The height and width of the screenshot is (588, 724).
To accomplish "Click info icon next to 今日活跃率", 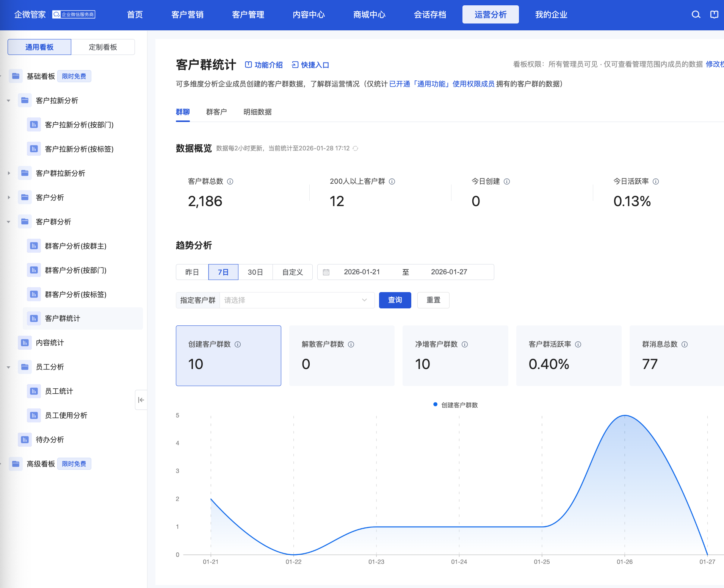I will click(656, 181).
